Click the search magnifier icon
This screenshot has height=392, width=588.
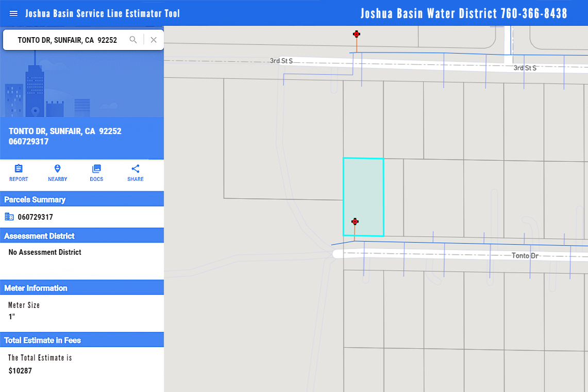tap(133, 40)
